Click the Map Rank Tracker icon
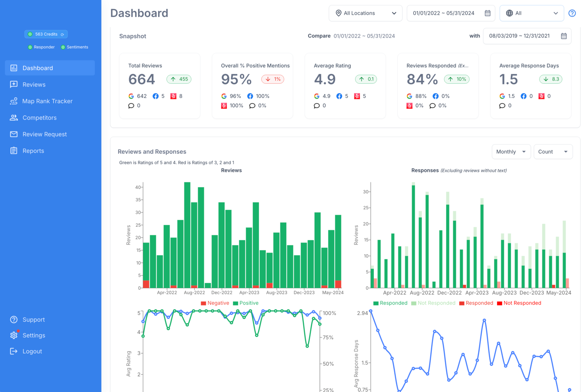 [x=14, y=101]
